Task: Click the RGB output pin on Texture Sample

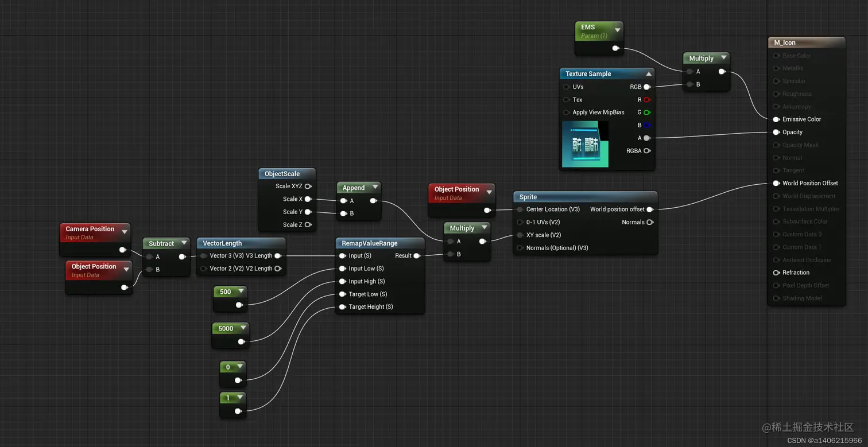Action: click(648, 87)
